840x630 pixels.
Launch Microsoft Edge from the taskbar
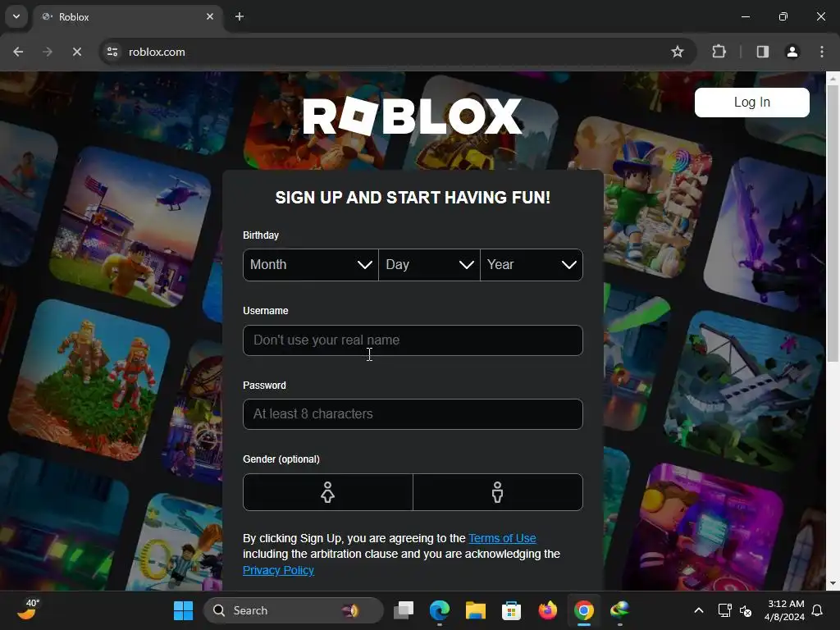(440, 610)
